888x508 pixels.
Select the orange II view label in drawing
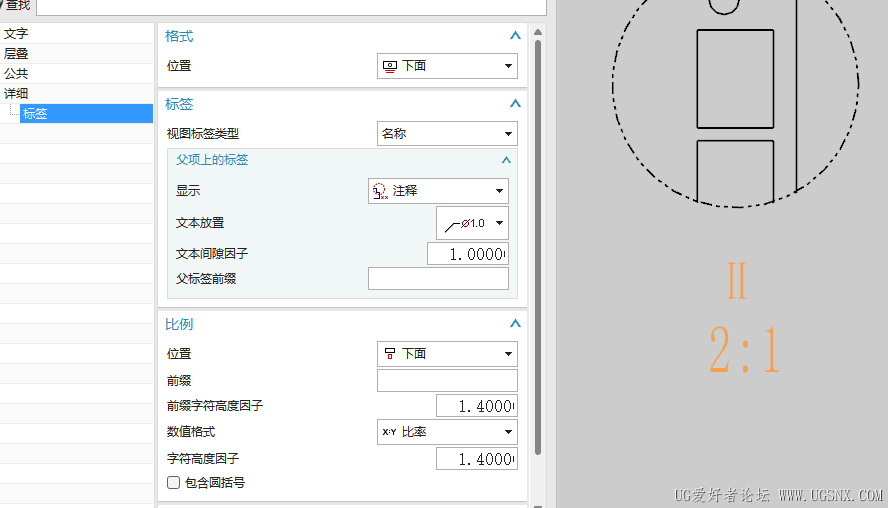click(x=737, y=281)
